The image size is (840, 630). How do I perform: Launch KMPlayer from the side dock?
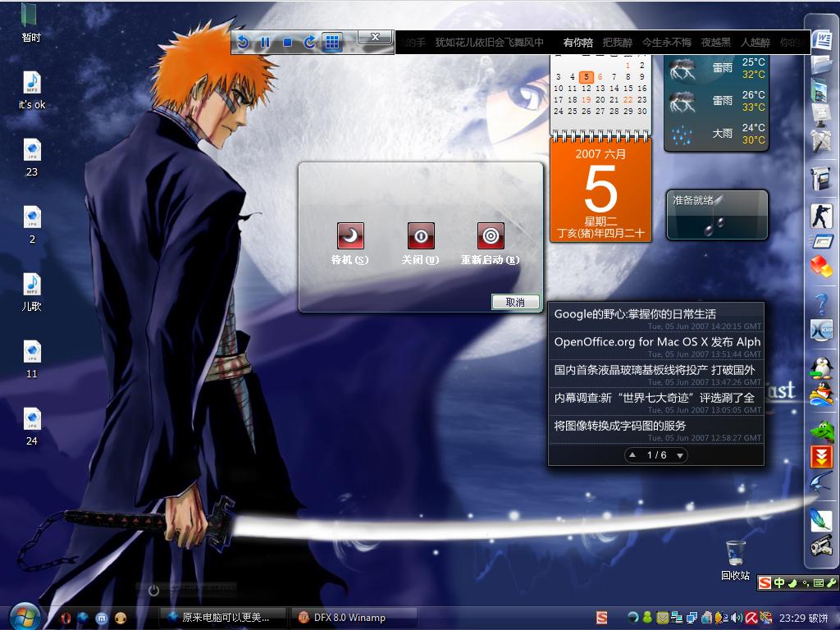pos(822,330)
